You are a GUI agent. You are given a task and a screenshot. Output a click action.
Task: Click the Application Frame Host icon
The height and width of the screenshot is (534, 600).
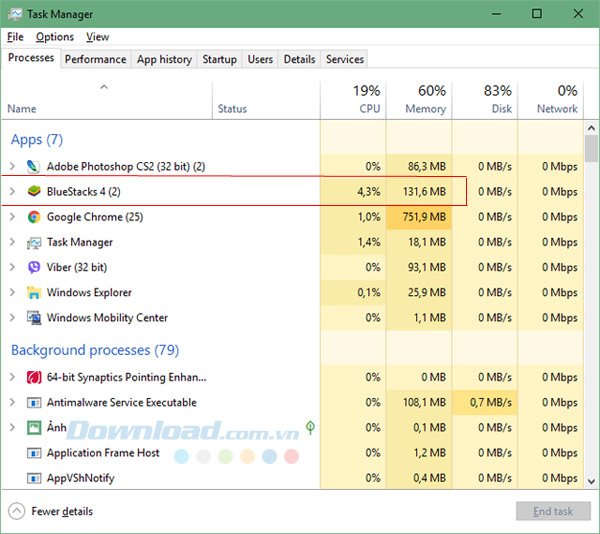click(34, 453)
